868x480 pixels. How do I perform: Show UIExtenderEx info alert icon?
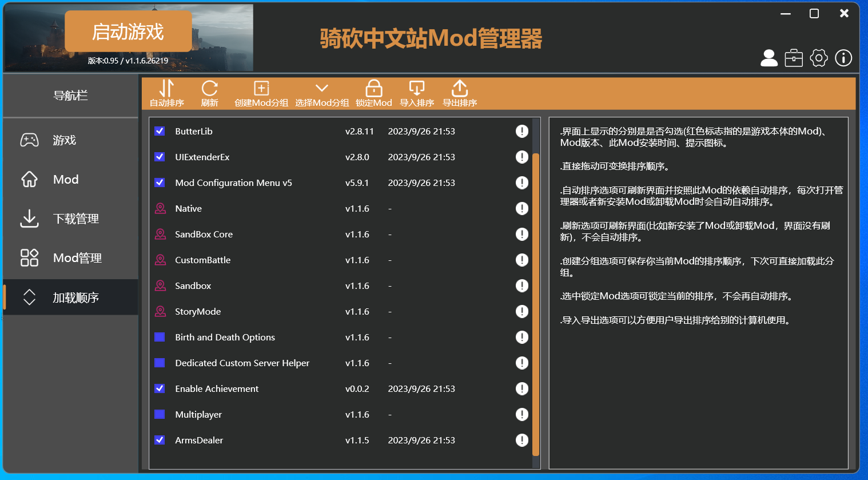click(522, 157)
